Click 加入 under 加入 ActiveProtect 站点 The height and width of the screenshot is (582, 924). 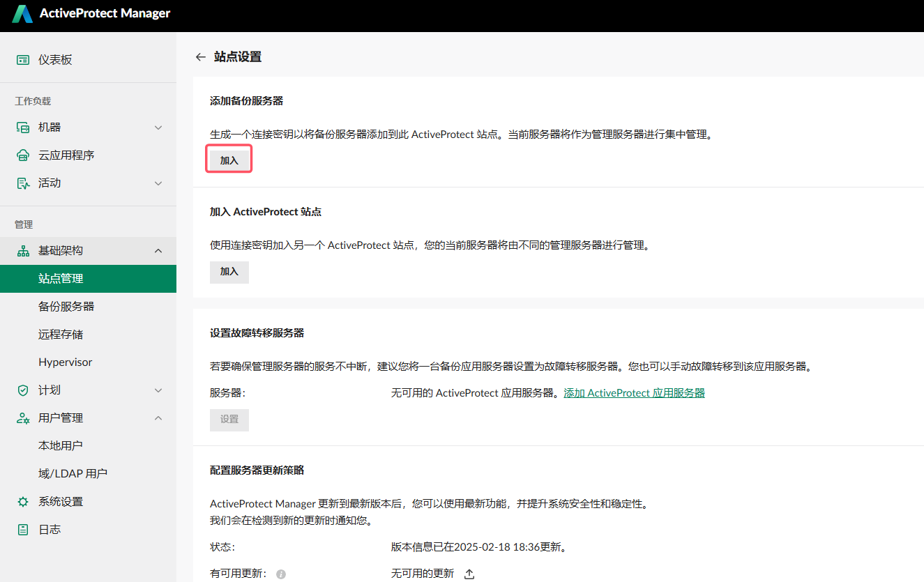[229, 272]
